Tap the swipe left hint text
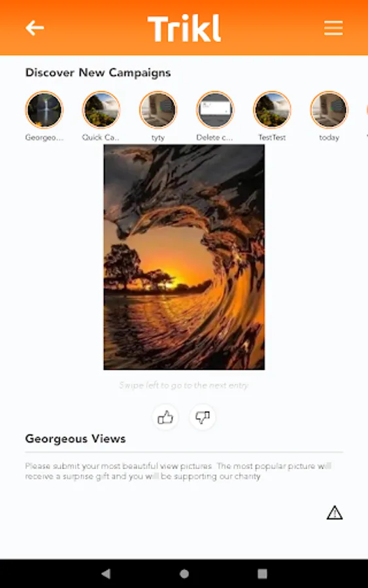368x588 pixels. coord(184,385)
